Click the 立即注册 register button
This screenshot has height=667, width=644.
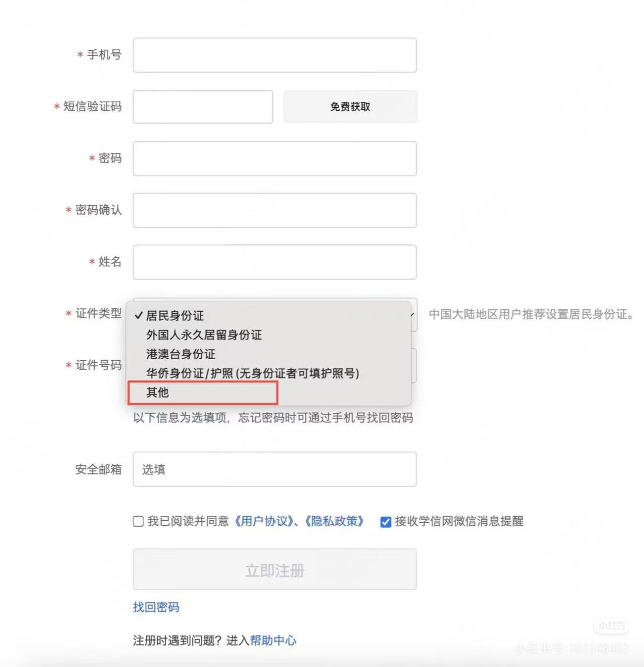point(274,569)
